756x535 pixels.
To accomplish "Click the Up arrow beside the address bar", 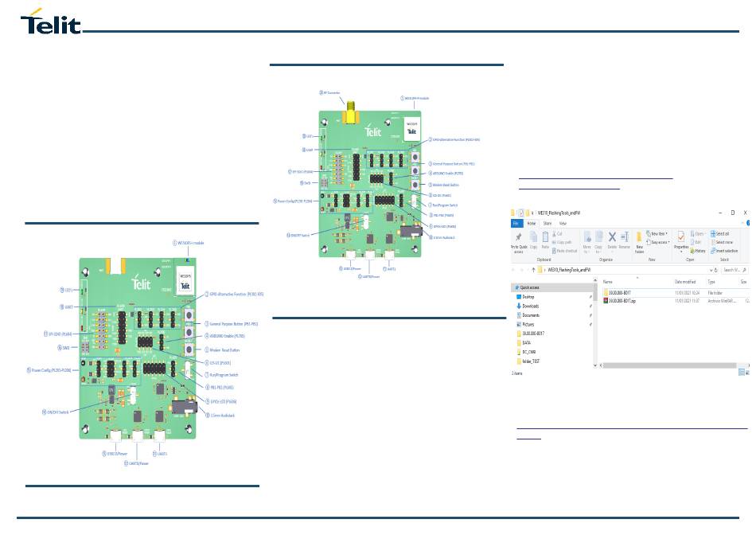I will click(x=532, y=270).
